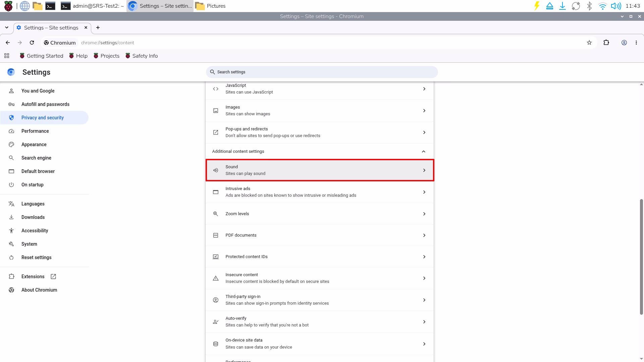Open the tab search dropdown arrow
The height and width of the screenshot is (362, 644).
(x=7, y=27)
